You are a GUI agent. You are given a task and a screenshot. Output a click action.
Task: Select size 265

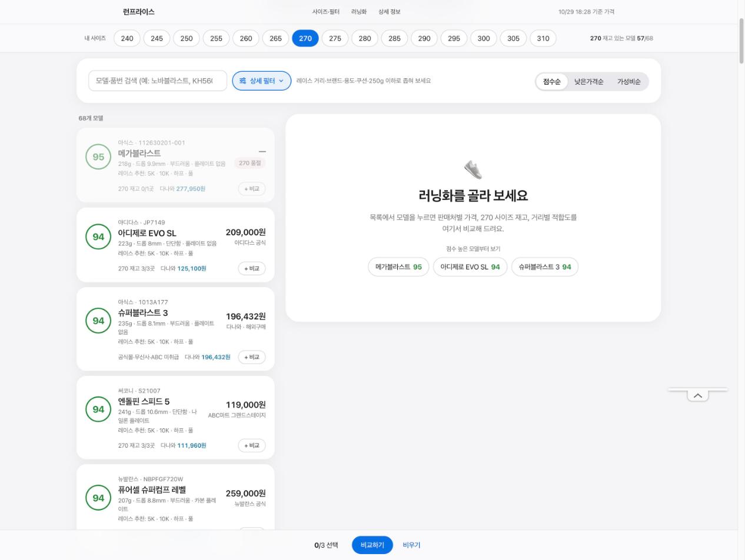click(275, 38)
